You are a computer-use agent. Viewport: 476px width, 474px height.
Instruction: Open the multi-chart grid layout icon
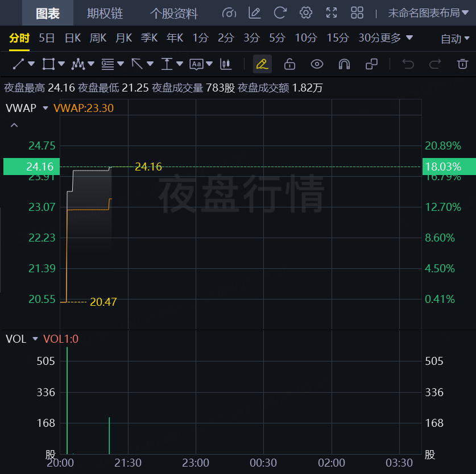[357, 13]
